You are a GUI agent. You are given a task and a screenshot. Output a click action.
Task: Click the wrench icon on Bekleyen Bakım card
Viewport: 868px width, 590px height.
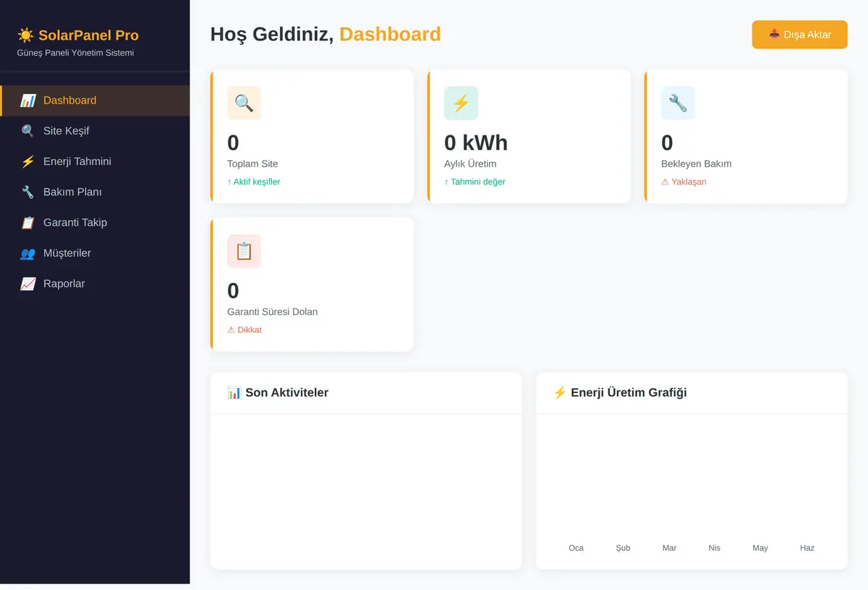678,103
